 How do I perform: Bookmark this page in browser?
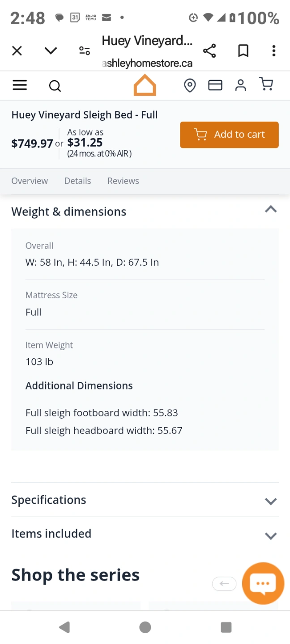[243, 51]
